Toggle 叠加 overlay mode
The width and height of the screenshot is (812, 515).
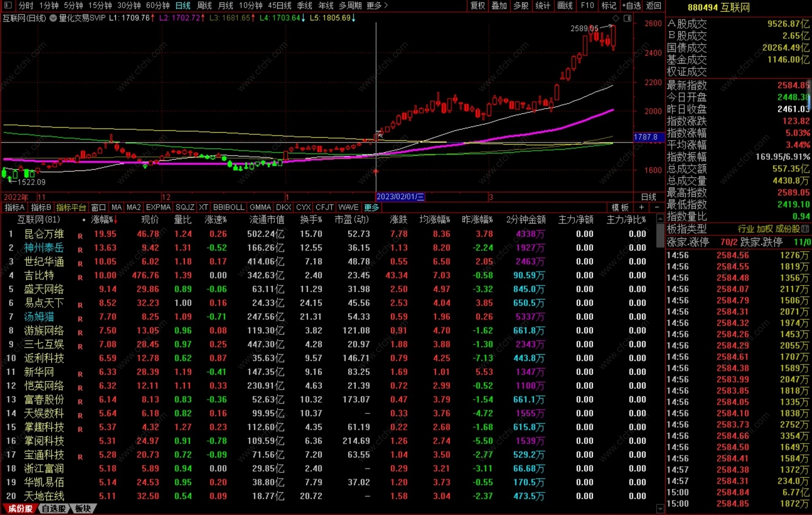click(x=499, y=5)
